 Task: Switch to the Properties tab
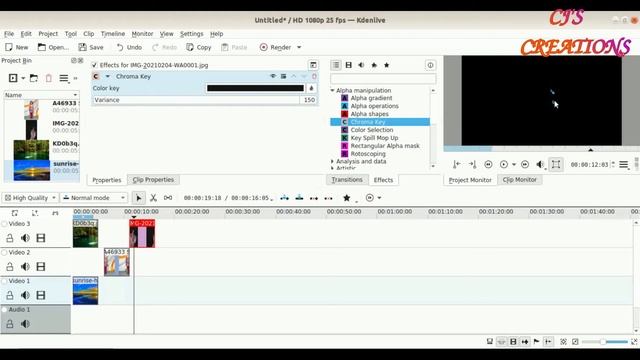(x=107, y=180)
